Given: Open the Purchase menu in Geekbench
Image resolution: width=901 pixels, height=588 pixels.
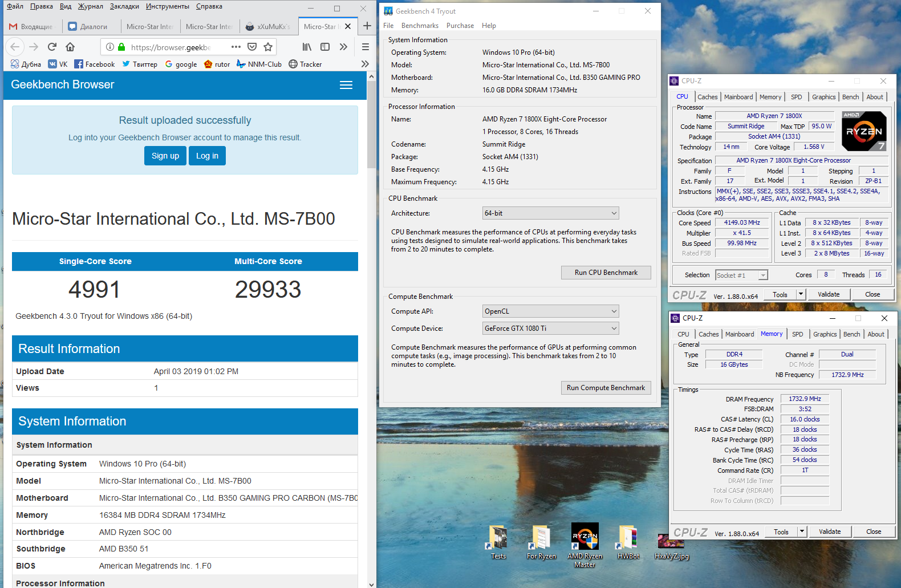Looking at the screenshot, I should click(460, 26).
